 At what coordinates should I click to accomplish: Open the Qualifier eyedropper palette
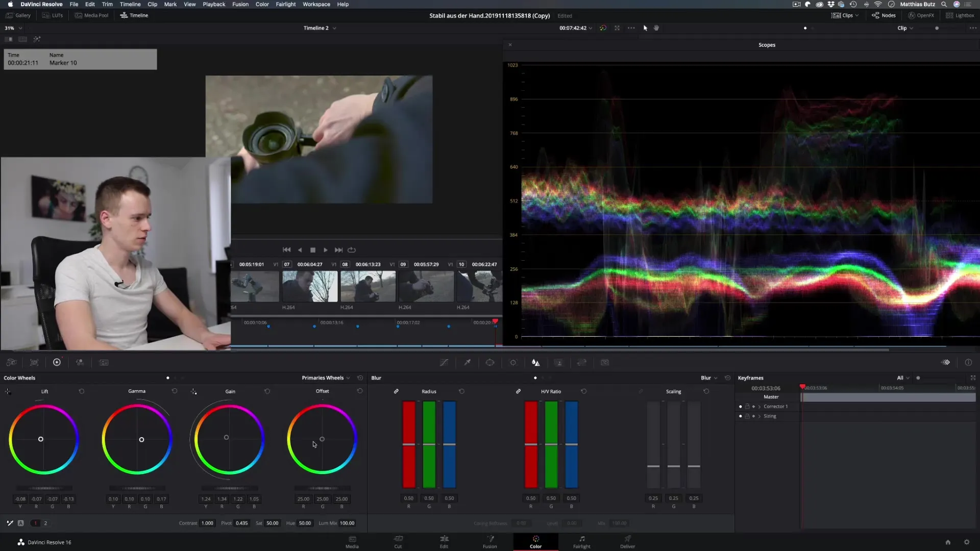[467, 363]
